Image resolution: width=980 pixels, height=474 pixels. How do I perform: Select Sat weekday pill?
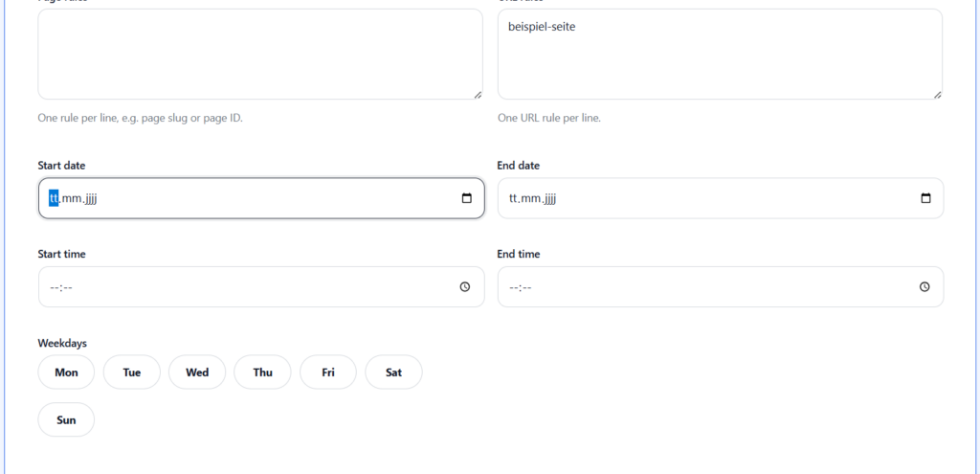pyautogui.click(x=393, y=372)
